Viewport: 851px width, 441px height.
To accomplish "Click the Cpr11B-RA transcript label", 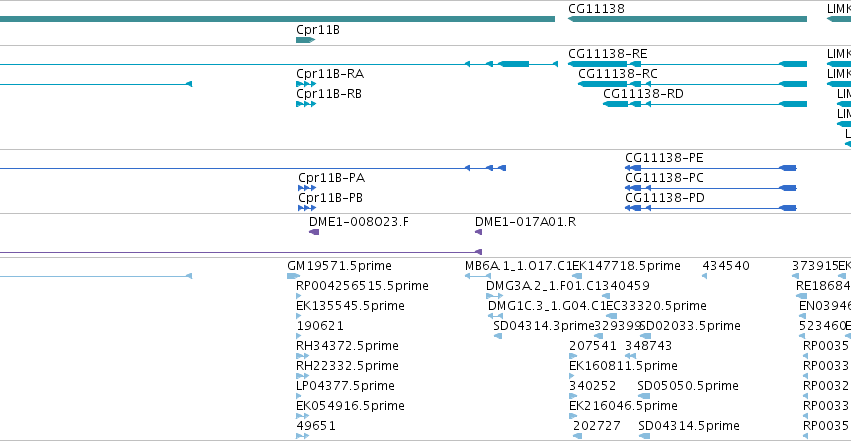I will (330, 74).
